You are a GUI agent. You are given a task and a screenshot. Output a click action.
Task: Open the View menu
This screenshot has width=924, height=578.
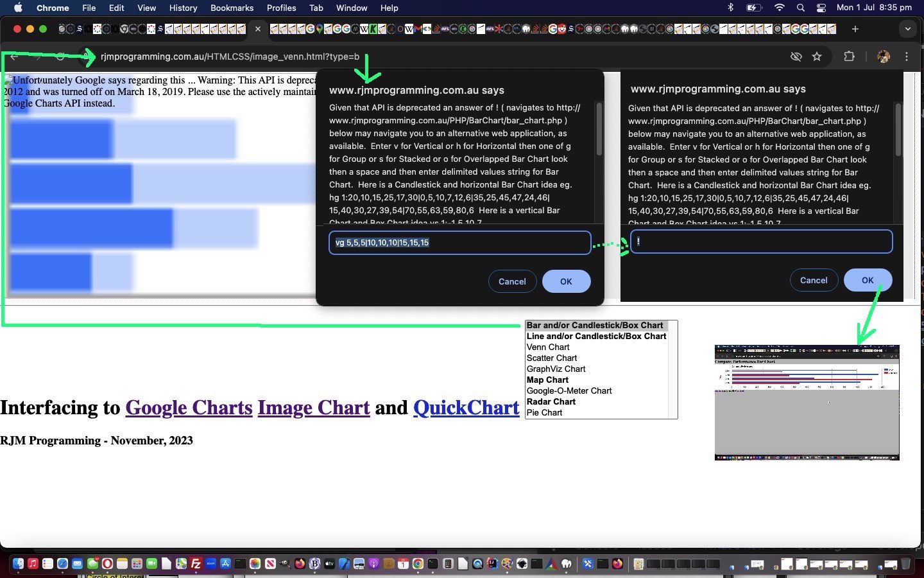point(146,8)
